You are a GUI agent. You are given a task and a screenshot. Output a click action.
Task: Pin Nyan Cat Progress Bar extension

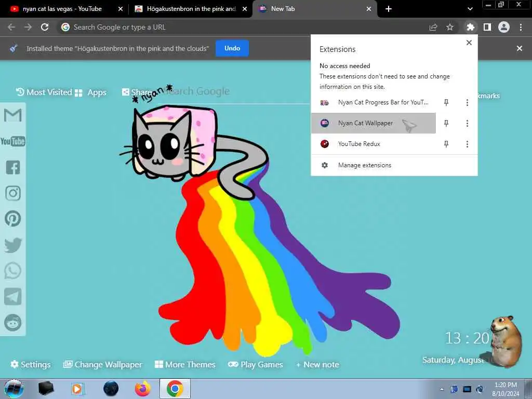pos(446,102)
